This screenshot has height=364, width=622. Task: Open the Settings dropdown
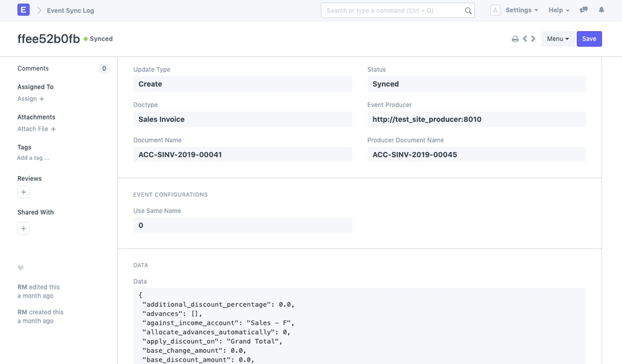coord(521,10)
